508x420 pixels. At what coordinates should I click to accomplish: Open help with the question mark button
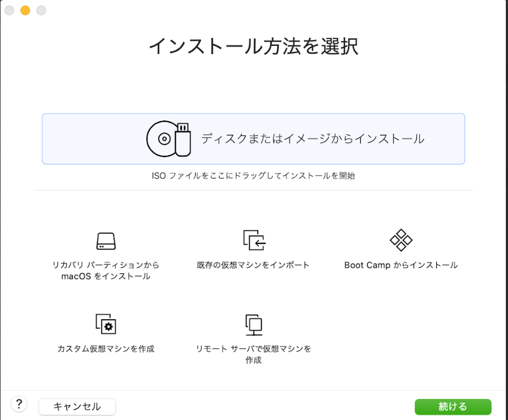(19, 404)
